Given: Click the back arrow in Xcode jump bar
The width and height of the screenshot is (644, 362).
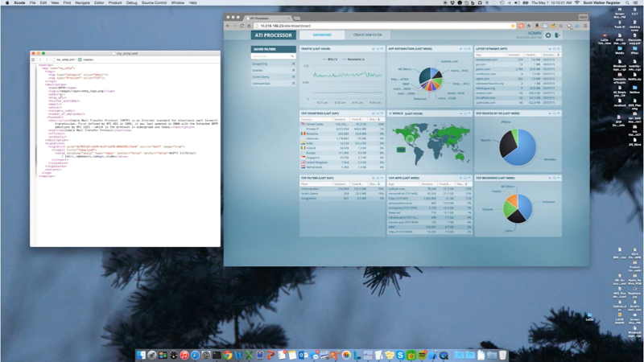Looking at the screenshot, I should [x=40, y=60].
